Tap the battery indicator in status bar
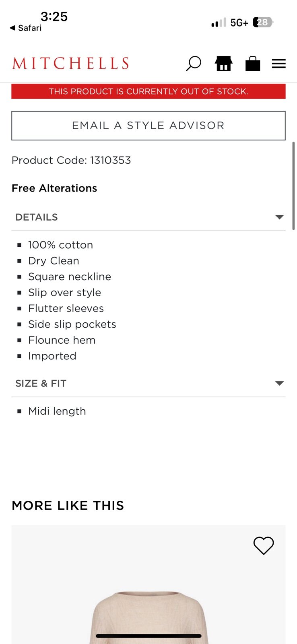 (x=263, y=23)
